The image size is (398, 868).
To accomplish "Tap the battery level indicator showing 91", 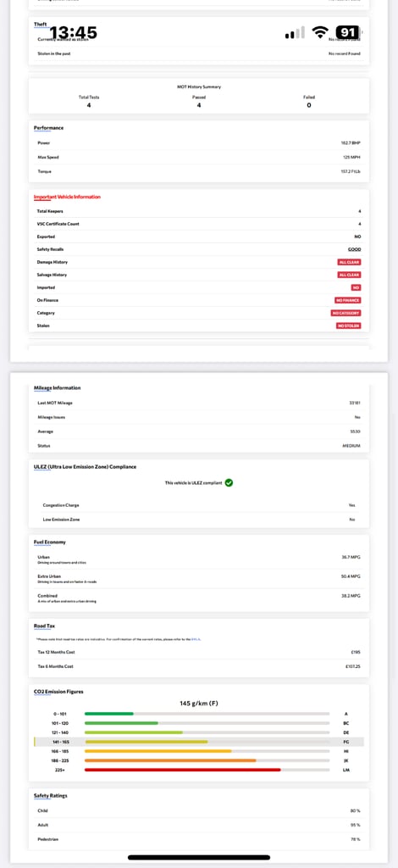I will (348, 32).
